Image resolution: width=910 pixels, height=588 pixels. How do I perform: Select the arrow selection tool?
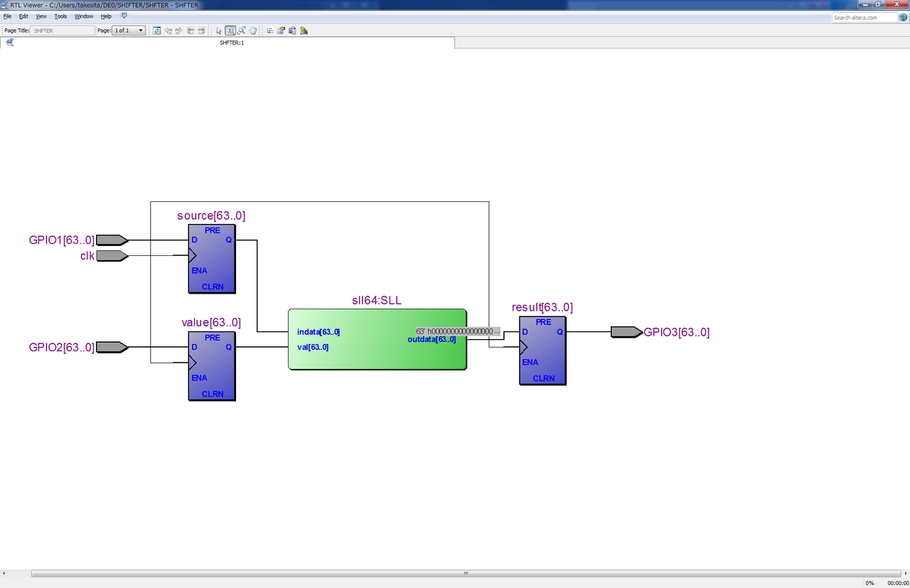218,31
